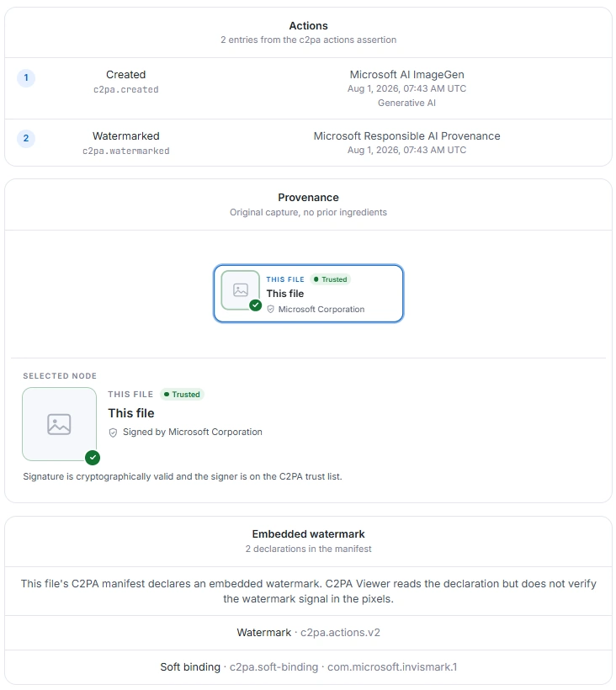Screen dimensions: 616x690
Task: Click shield icon beside Microsoft Corporation in node
Action: point(271,310)
